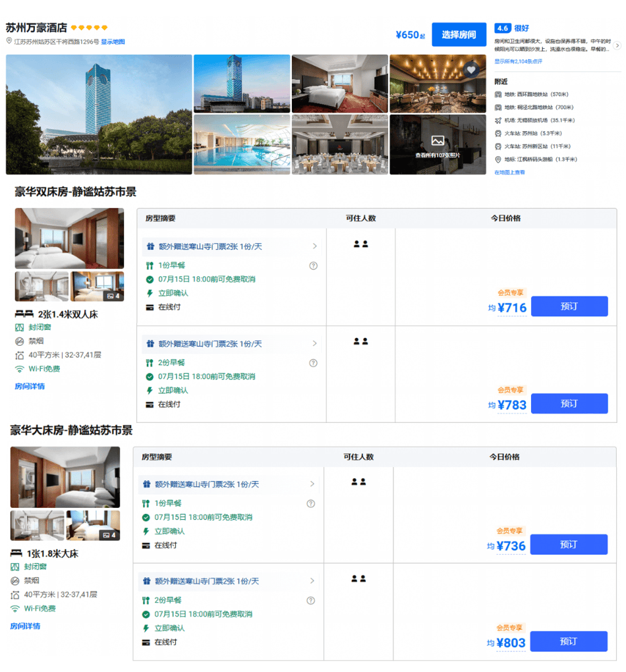
Task: Click metro icon beside 西环路地铁站
Action: tap(498, 95)
